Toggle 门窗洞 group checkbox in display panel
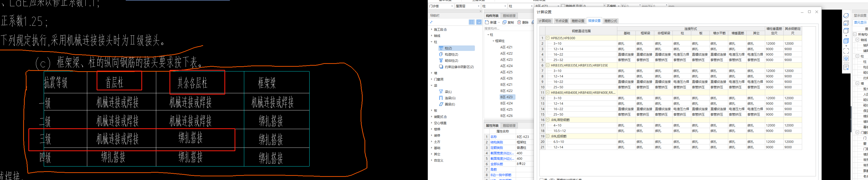The width and height of the screenshot is (868, 180). [858, 132]
